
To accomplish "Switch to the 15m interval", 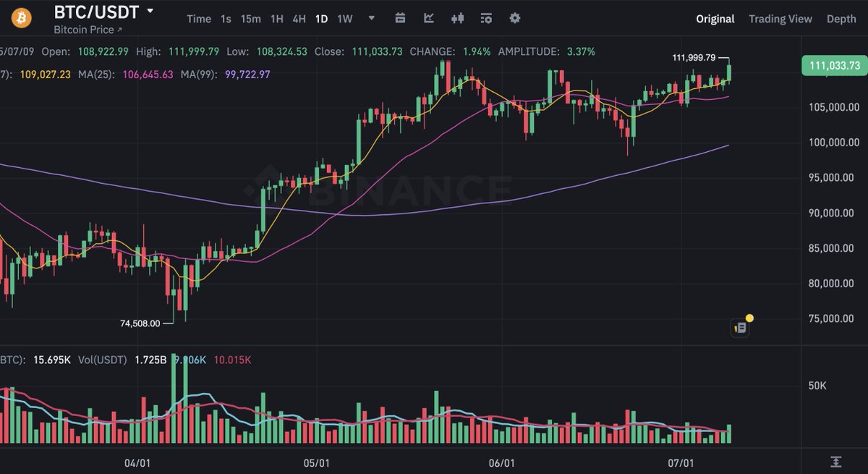I will [250, 19].
